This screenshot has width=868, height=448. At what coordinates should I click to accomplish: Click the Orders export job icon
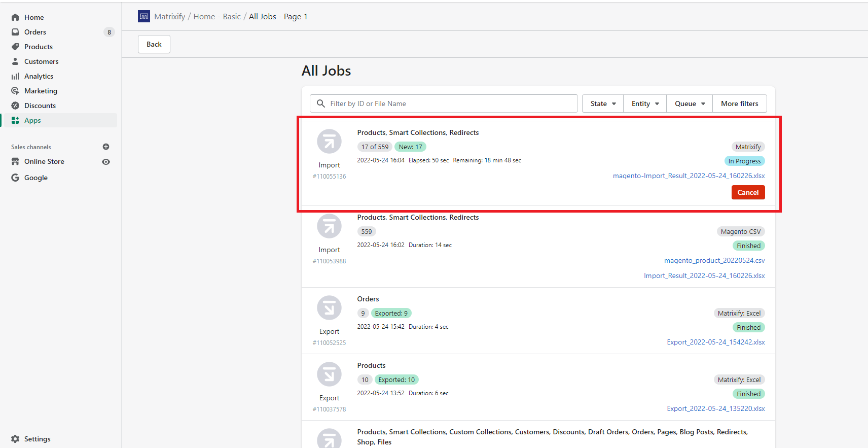pyautogui.click(x=329, y=308)
